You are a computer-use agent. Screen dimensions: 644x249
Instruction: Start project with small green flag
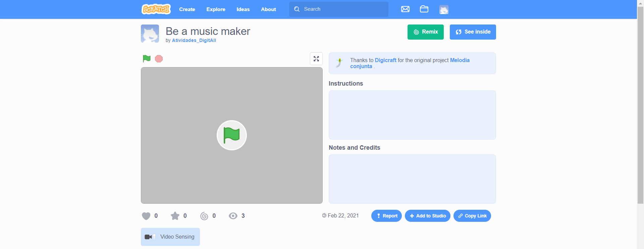(x=147, y=59)
